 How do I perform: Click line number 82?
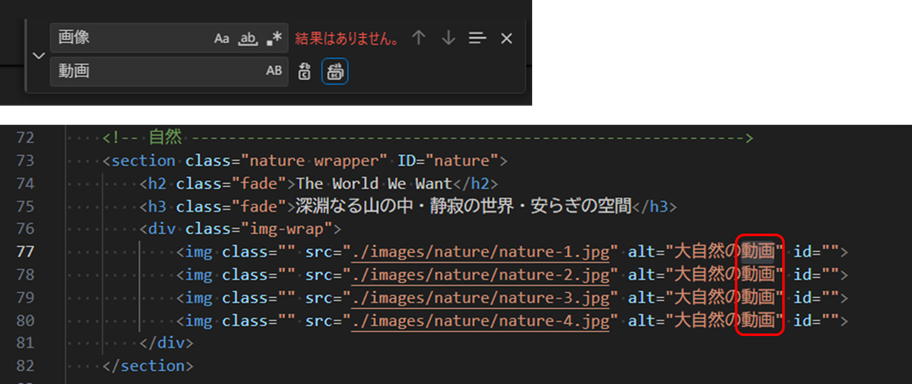(x=25, y=366)
